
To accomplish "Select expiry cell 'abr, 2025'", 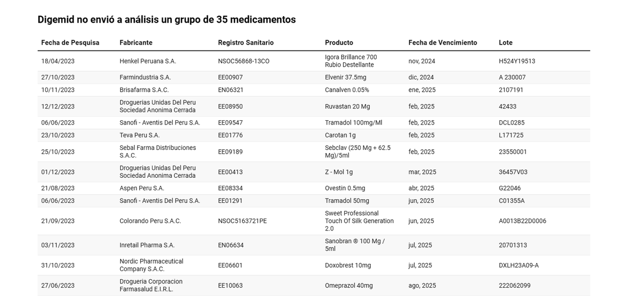I will click(421, 188).
